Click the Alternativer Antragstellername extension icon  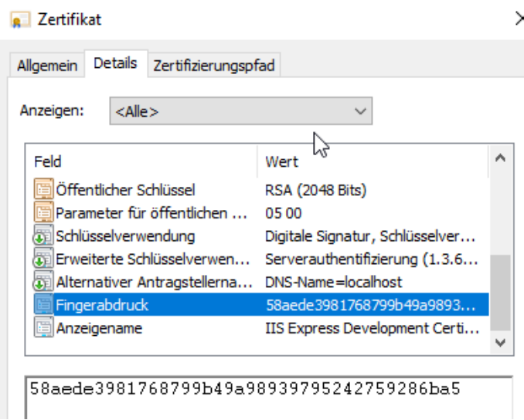[x=43, y=281]
